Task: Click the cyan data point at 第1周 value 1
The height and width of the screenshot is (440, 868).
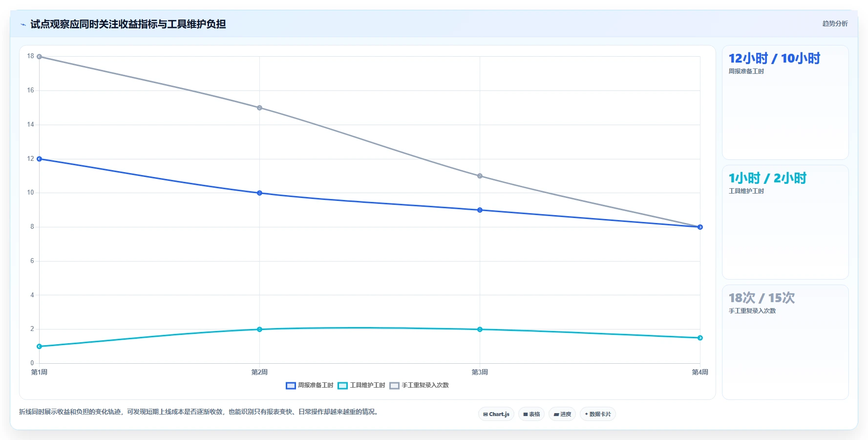Action: (40, 347)
